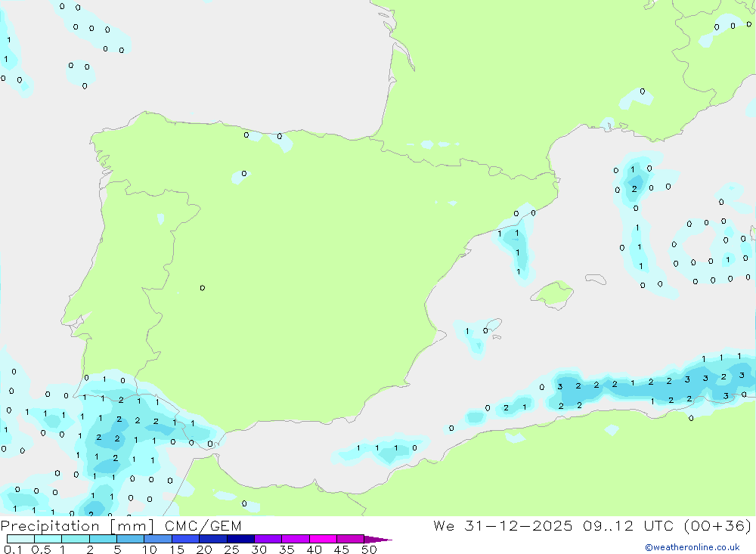Click the '45' legend scale label
This screenshot has width=756, height=554.
tap(342, 549)
